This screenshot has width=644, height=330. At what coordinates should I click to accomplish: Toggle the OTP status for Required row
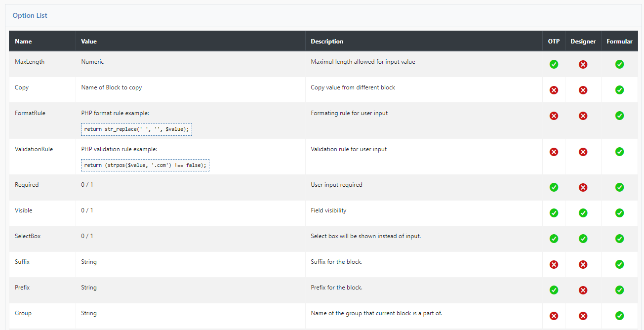click(554, 187)
